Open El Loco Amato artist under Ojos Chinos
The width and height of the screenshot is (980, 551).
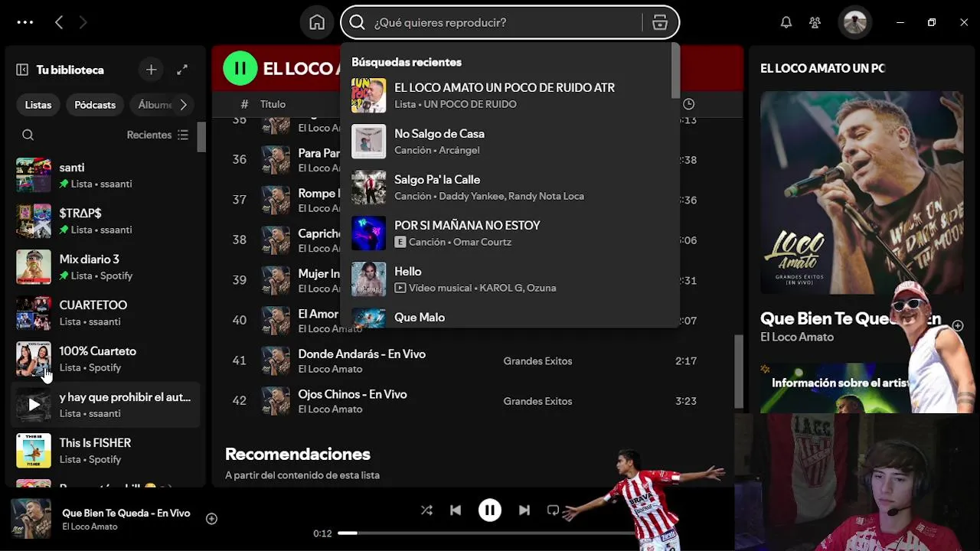point(330,409)
